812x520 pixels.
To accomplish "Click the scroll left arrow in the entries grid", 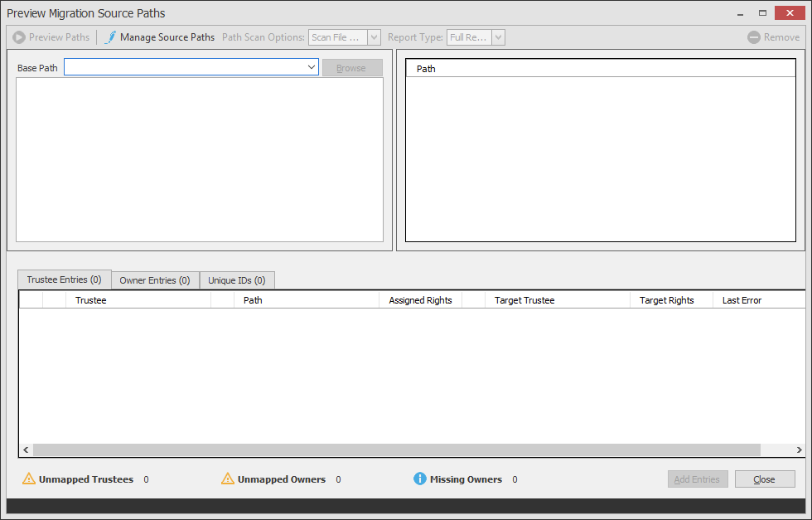I will [x=26, y=450].
